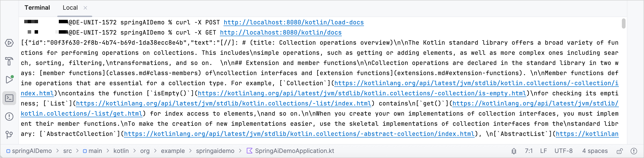Open the Build tool window hammer icon

coord(9,61)
